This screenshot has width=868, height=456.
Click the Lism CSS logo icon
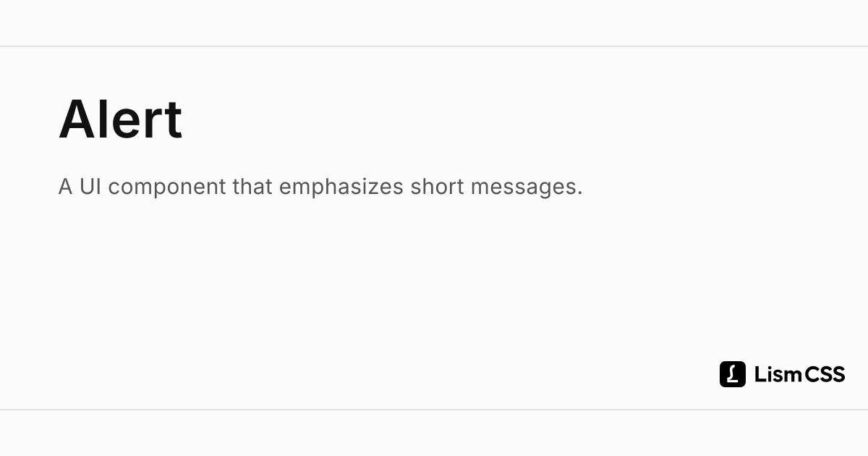point(732,374)
